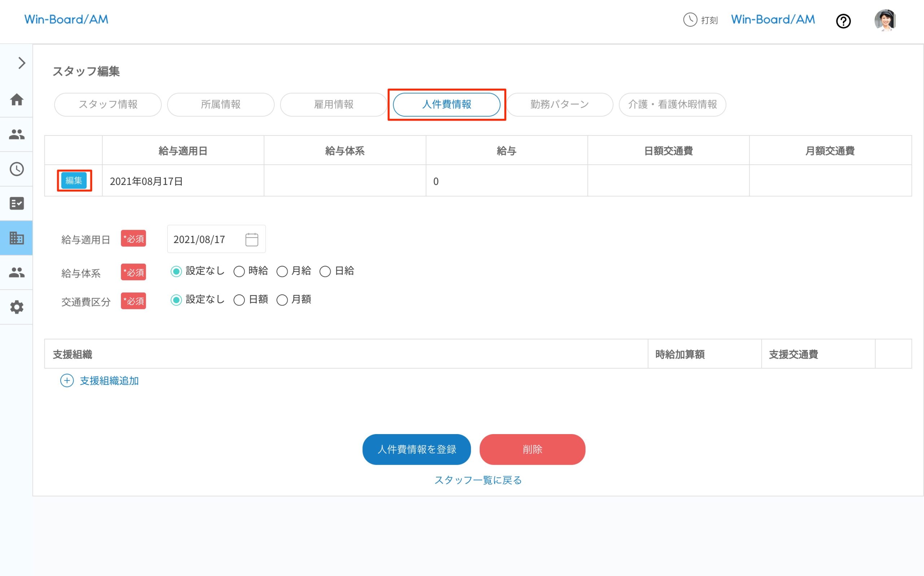Click the red 削除 button
Viewport: 924px width, 576px height.
pos(532,450)
